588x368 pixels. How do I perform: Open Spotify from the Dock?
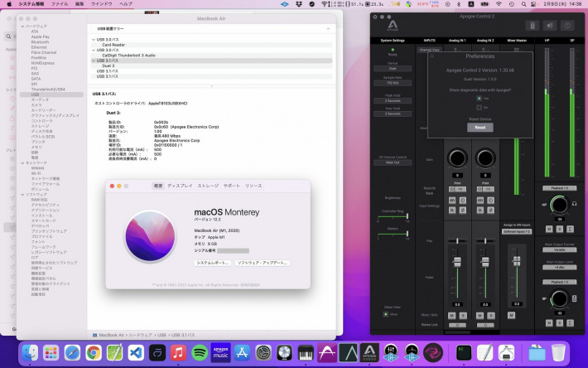[199, 352]
